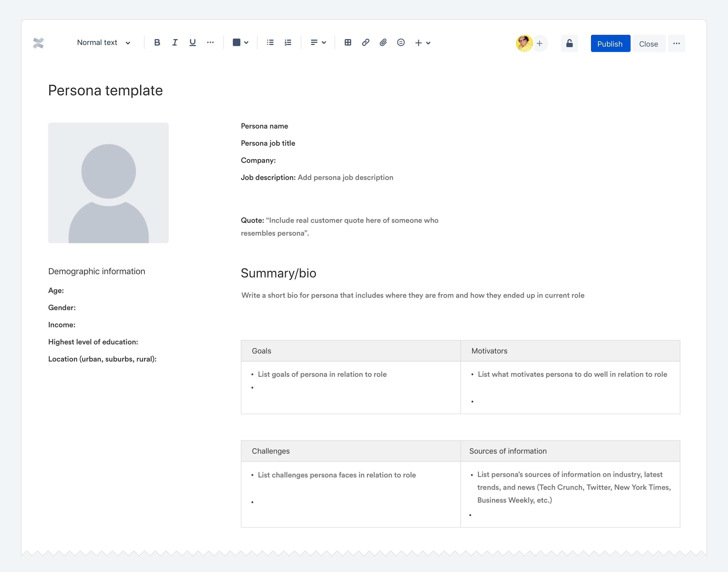Click the Close button
Image resolution: width=728 pixels, height=572 pixels.
pyautogui.click(x=648, y=43)
